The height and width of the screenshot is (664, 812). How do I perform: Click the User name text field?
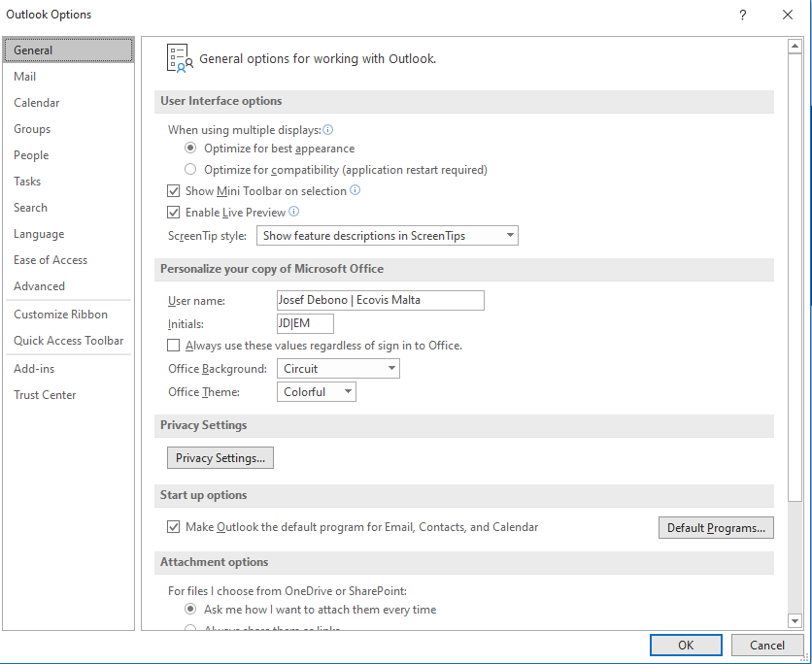[381, 300]
